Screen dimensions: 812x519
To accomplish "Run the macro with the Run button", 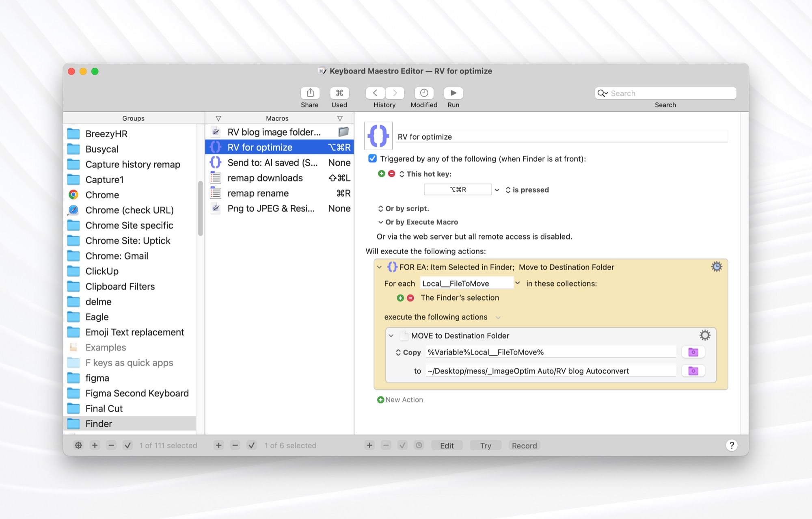I will 454,93.
